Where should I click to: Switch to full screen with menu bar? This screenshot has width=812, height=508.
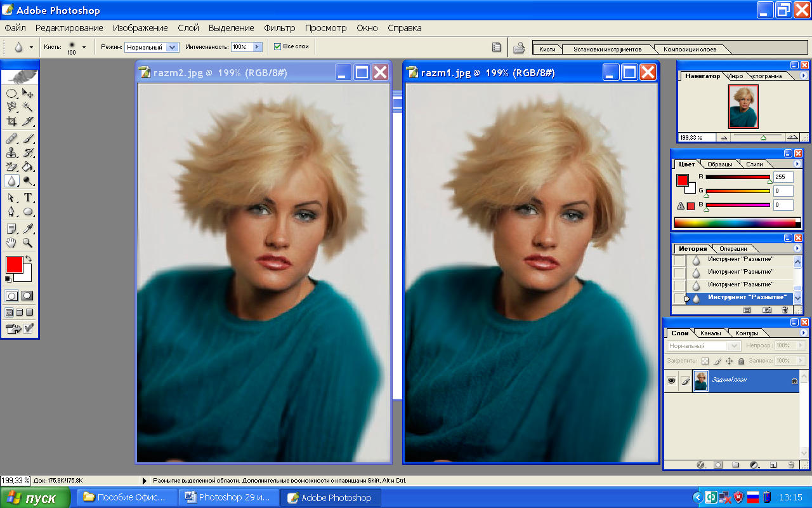(x=19, y=312)
